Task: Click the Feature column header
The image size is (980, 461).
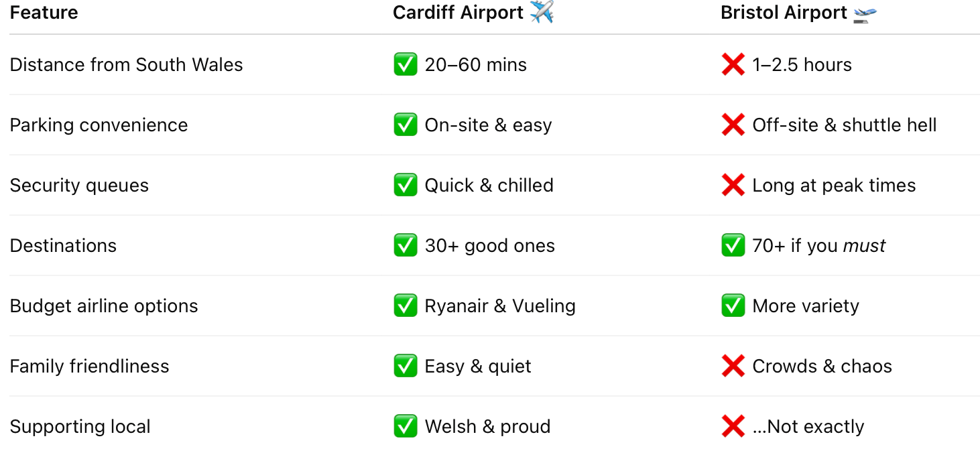Action: [44, 13]
